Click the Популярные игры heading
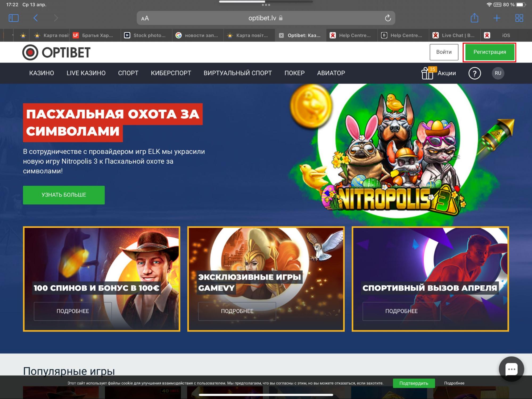 pos(69,371)
